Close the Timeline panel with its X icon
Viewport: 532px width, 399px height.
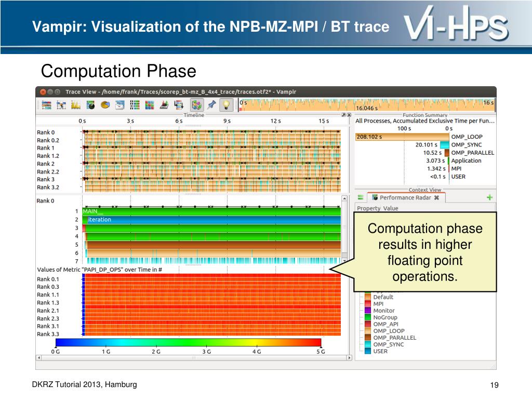[349, 115]
